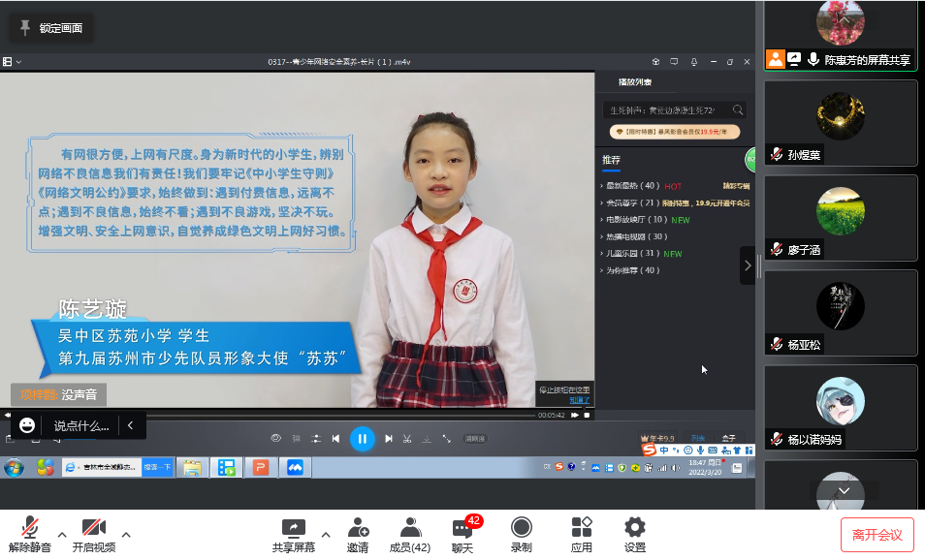This screenshot has width=925, height=560.
Task: Skip to next video in player
Action: click(388, 439)
